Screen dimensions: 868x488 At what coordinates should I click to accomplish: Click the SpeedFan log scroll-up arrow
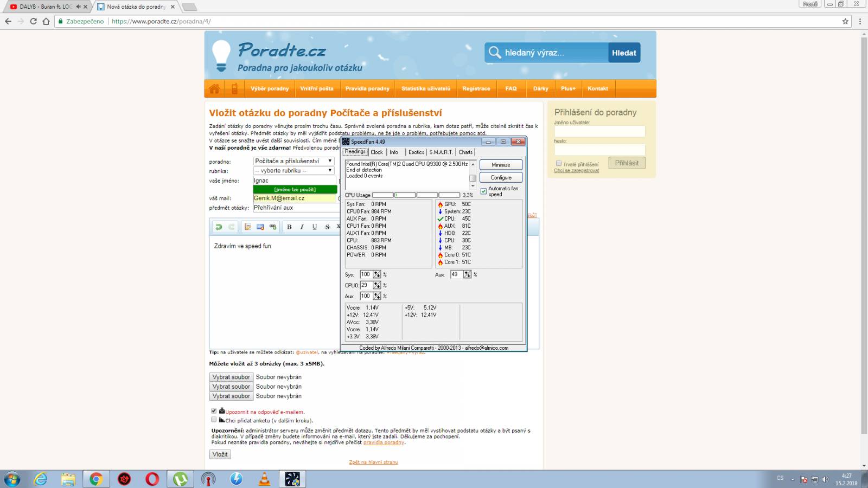[x=473, y=164]
